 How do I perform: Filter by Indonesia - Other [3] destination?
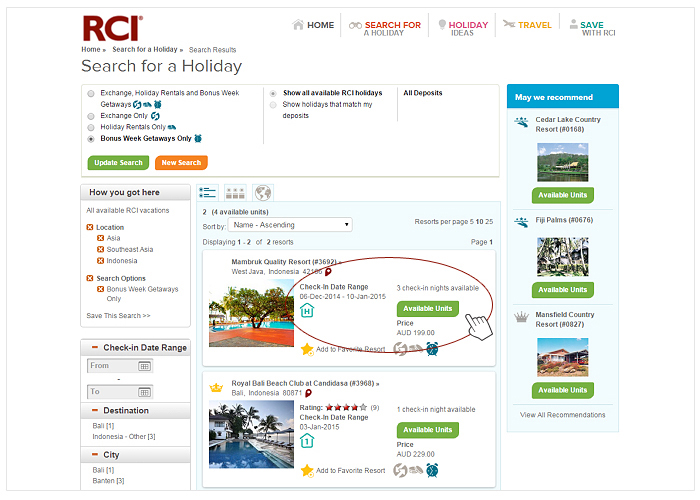coord(124,437)
